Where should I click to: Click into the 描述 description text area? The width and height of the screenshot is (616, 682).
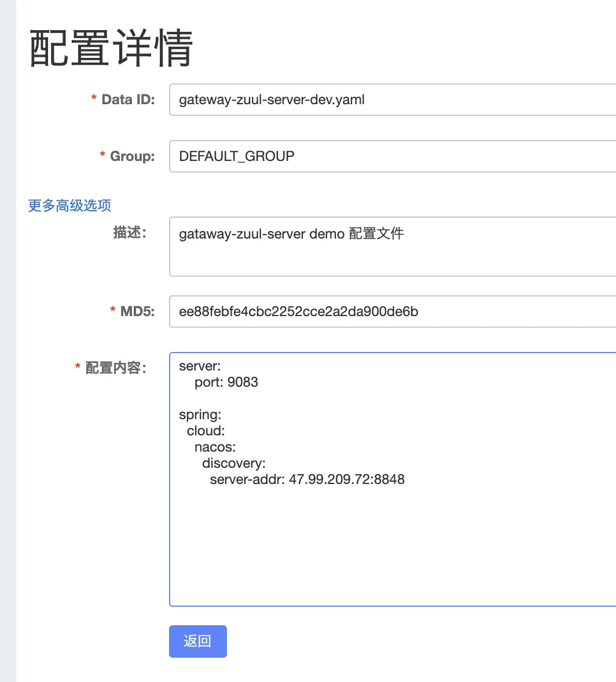[x=347, y=246]
